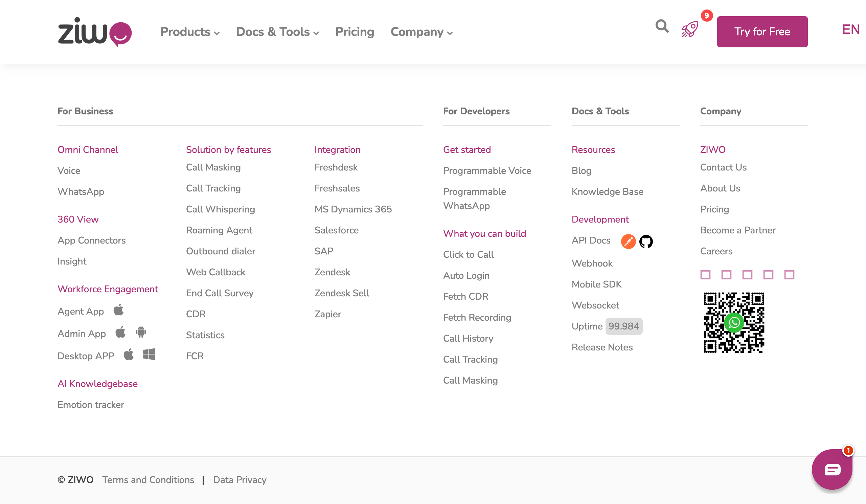Open the Programmable WhatsApp link
Viewport: 866px width, 504px height.
coord(475,199)
